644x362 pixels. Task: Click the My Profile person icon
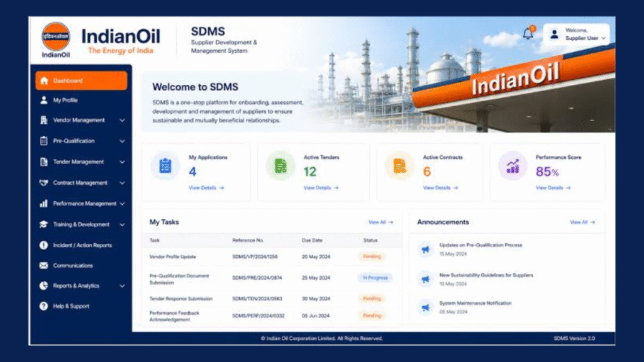pos(43,100)
